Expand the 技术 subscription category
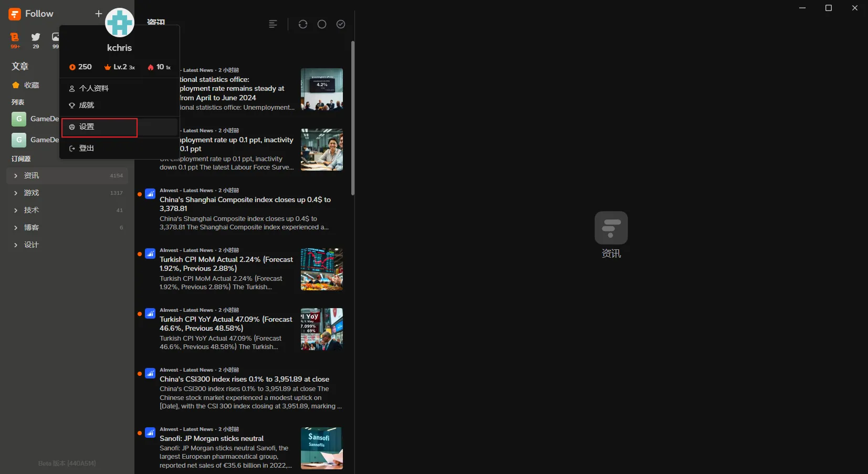868x474 pixels. [16, 210]
